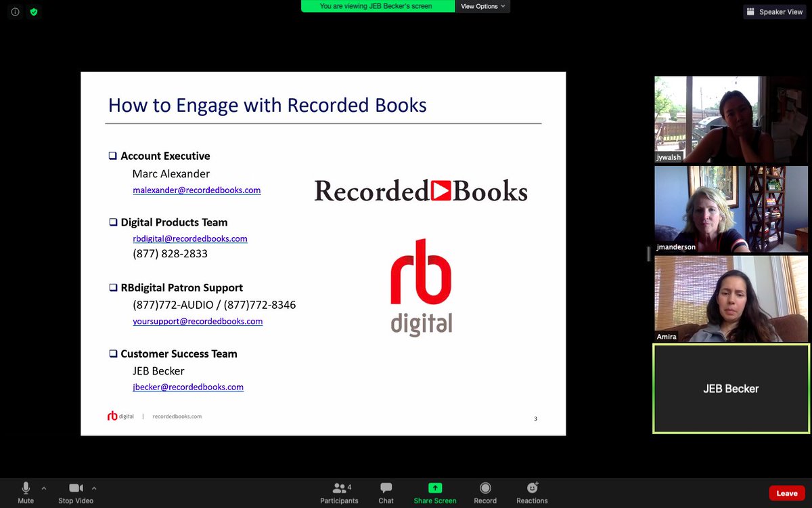Mute the microphone
The image size is (812, 508).
(x=26, y=492)
